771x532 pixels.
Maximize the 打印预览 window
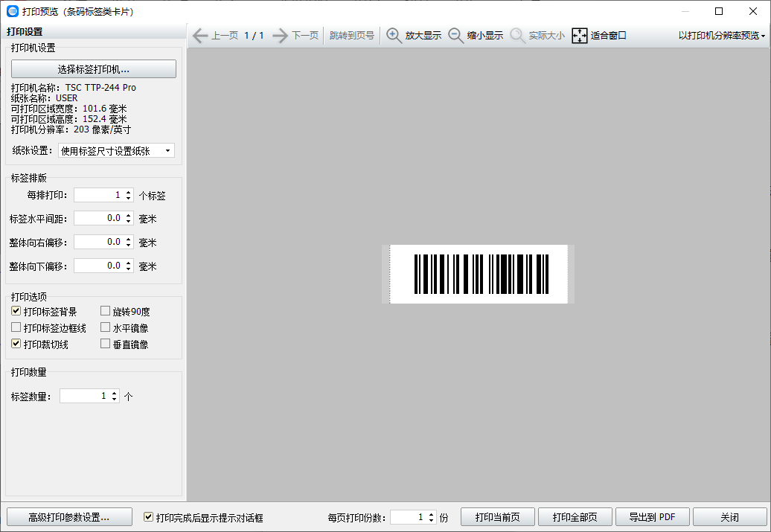(719, 11)
